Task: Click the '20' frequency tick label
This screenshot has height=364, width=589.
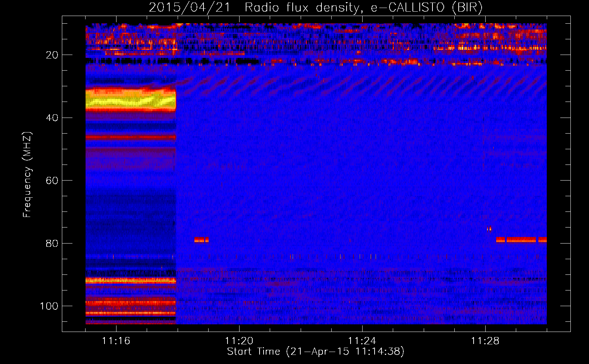Action: 52,55
